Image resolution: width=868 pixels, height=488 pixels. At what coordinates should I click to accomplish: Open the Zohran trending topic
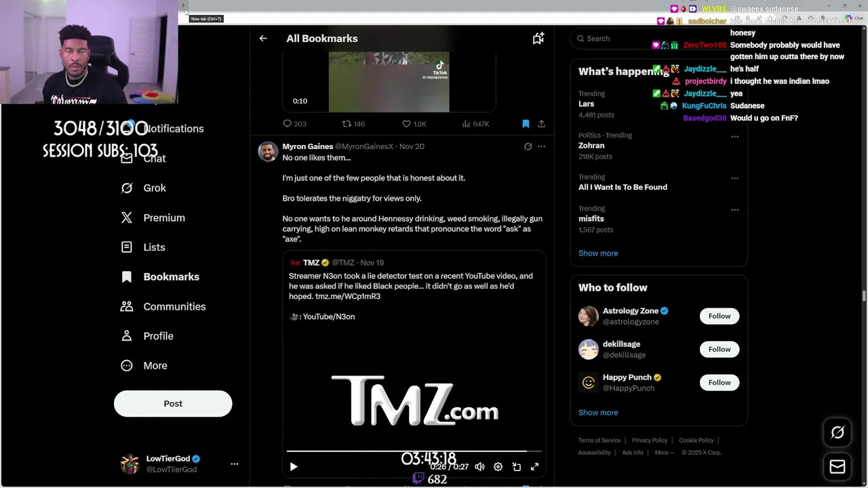coord(591,145)
